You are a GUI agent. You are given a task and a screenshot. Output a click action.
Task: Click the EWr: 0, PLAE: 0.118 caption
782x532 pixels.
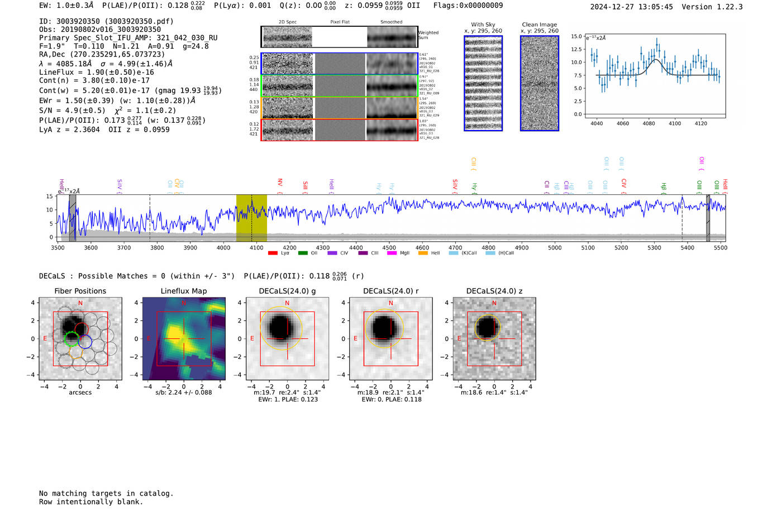point(391,400)
